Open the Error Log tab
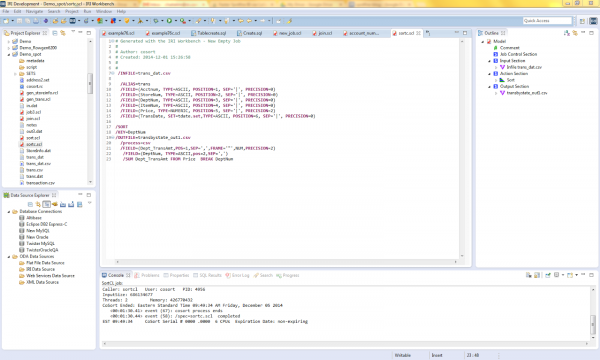This screenshot has height=360, width=600. [x=237, y=275]
